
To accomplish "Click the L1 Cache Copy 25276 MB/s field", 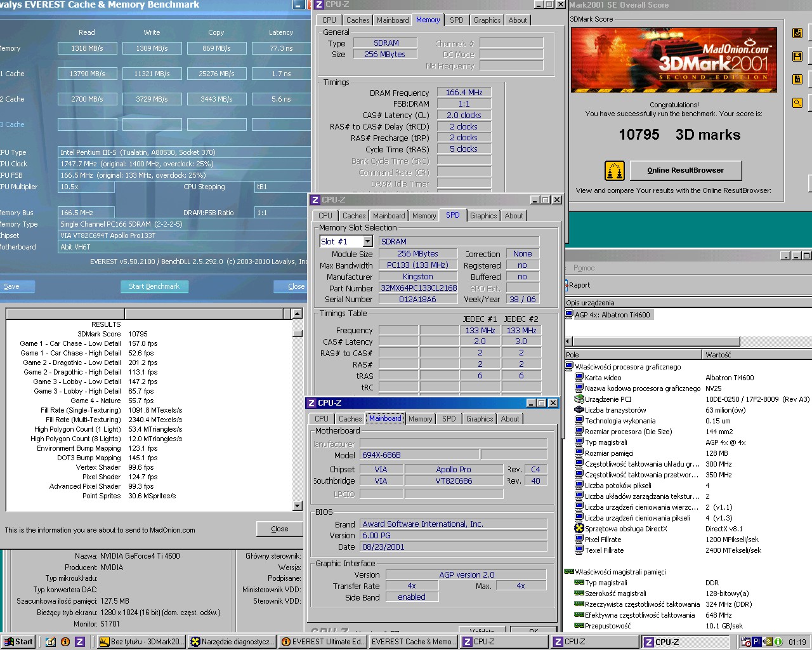I will point(217,74).
